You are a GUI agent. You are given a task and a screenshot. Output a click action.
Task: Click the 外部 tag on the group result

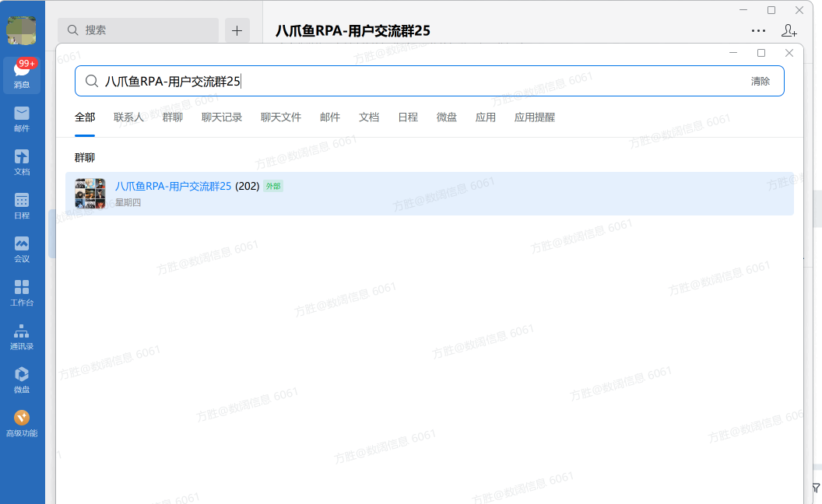pyautogui.click(x=273, y=186)
